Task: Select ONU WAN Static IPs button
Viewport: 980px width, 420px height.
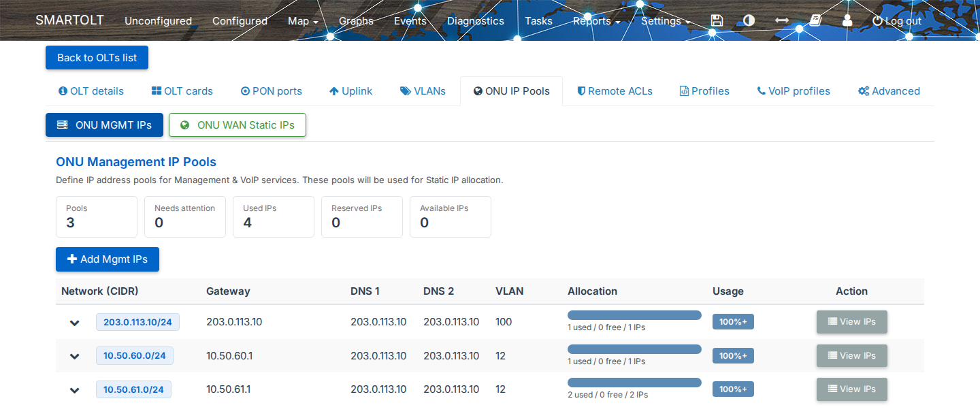Action: point(238,125)
